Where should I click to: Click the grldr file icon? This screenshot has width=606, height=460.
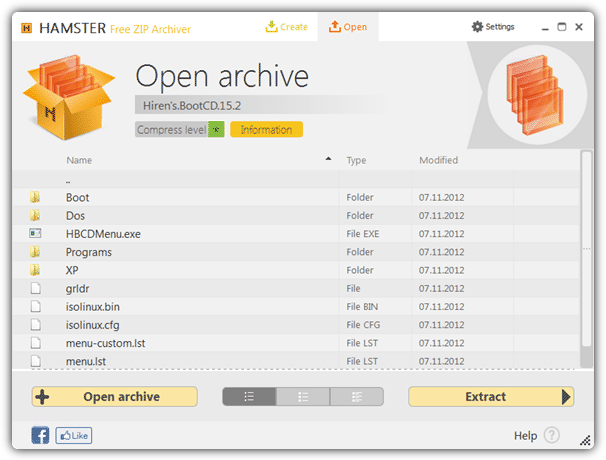pos(36,288)
